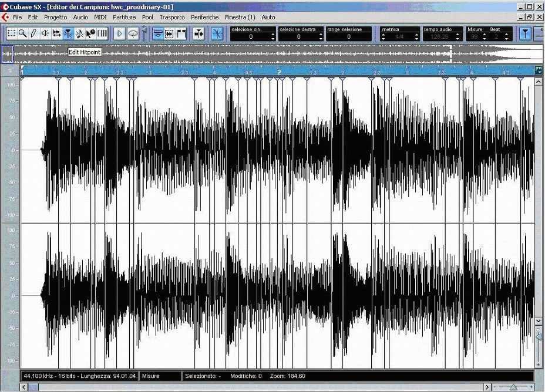The height and width of the screenshot is (392, 545).
Task: Toggle the Show Info button
Action: [x=158, y=33]
